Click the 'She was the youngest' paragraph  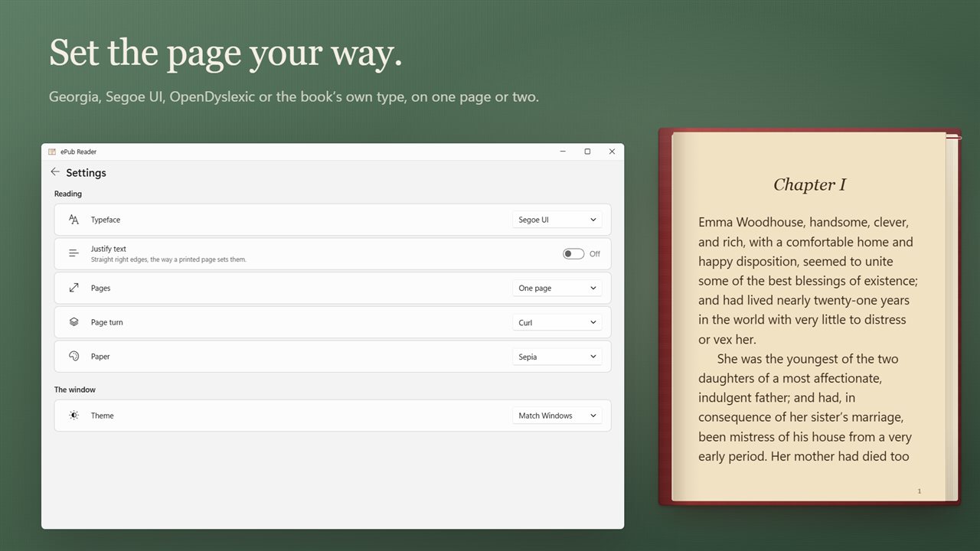click(x=805, y=408)
